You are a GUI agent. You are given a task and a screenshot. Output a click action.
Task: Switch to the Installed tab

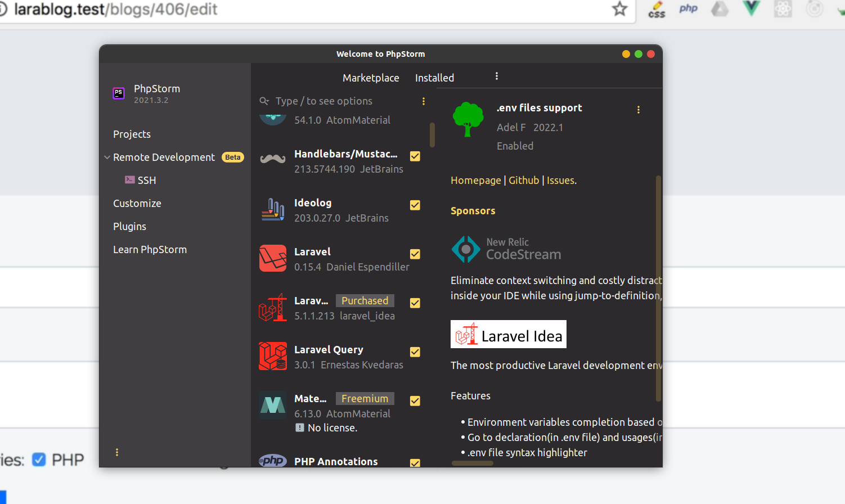434,78
